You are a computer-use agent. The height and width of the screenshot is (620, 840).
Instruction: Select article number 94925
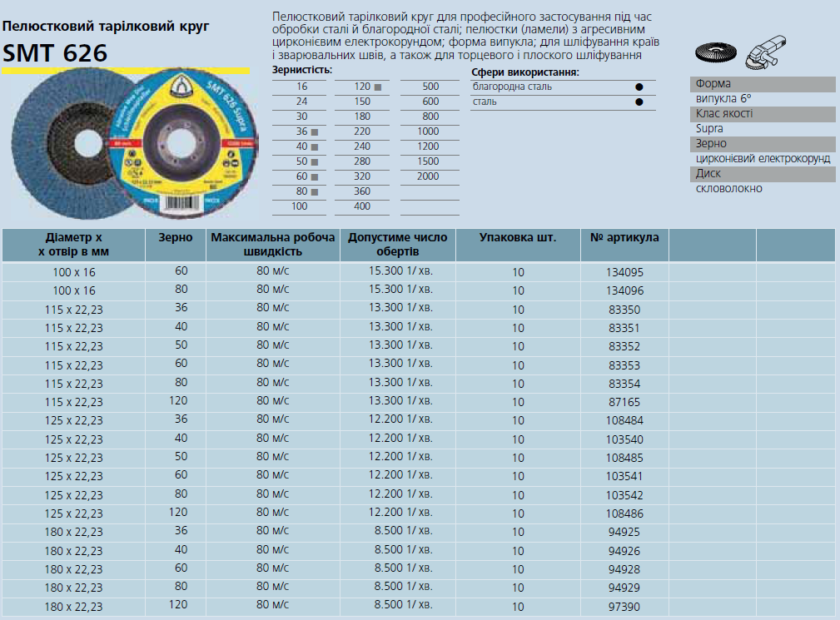pos(624,532)
